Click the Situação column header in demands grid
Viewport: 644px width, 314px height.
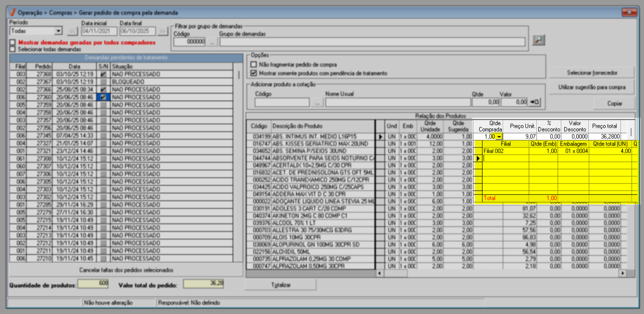coord(171,66)
